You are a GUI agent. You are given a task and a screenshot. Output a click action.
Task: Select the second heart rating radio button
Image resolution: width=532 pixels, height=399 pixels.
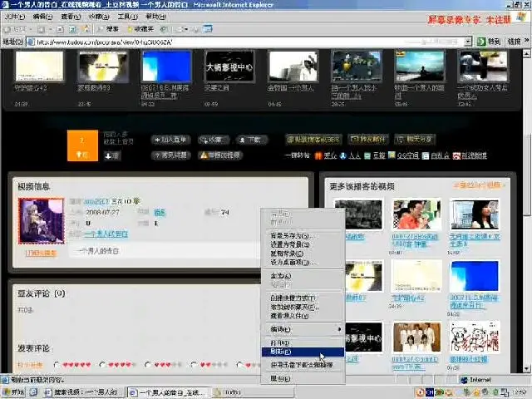[103, 365]
